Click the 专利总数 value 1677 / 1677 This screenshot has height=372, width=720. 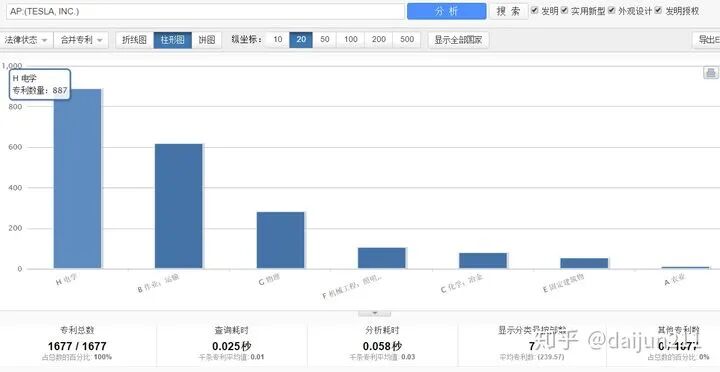(x=77, y=346)
